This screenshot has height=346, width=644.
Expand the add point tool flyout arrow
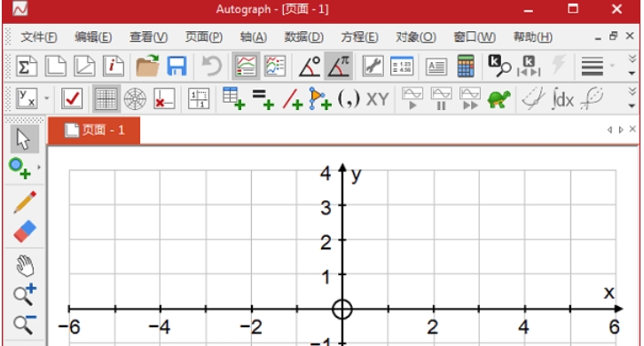tap(39, 168)
